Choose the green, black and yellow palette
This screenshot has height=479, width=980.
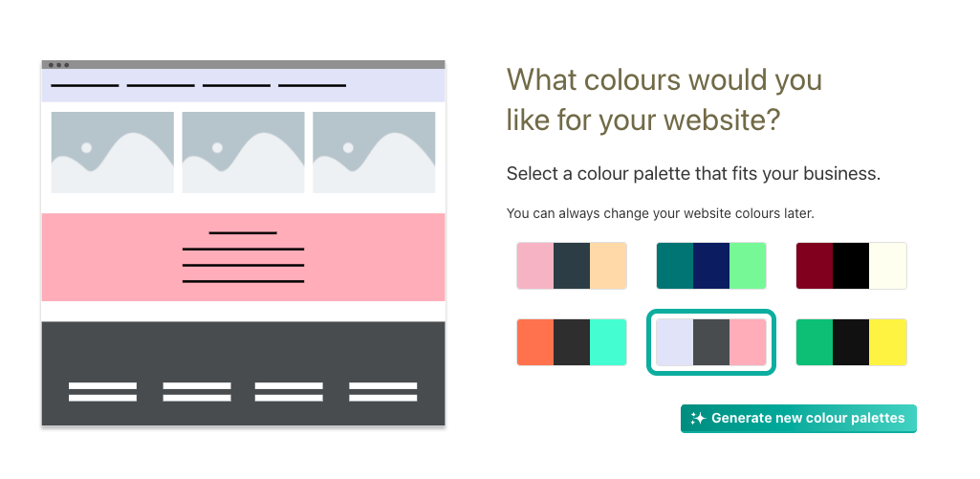(x=851, y=342)
